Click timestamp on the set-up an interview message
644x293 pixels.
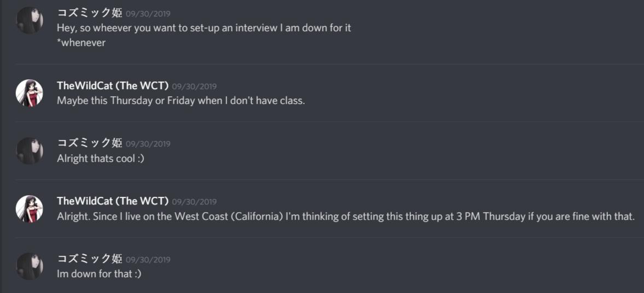[148, 14]
